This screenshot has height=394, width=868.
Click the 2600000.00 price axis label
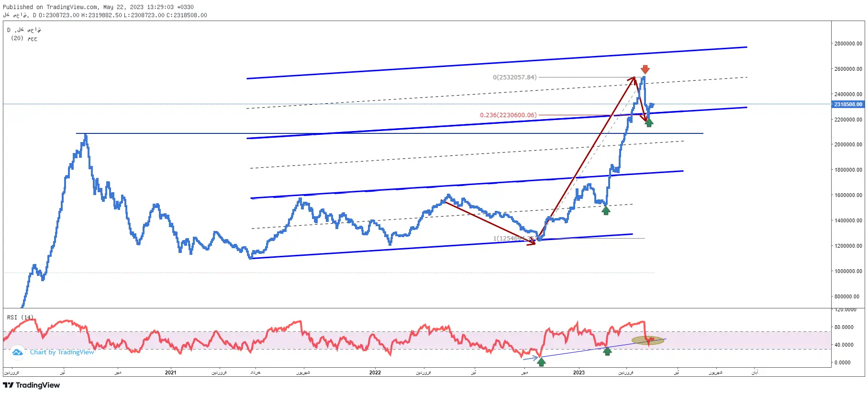tap(848, 69)
